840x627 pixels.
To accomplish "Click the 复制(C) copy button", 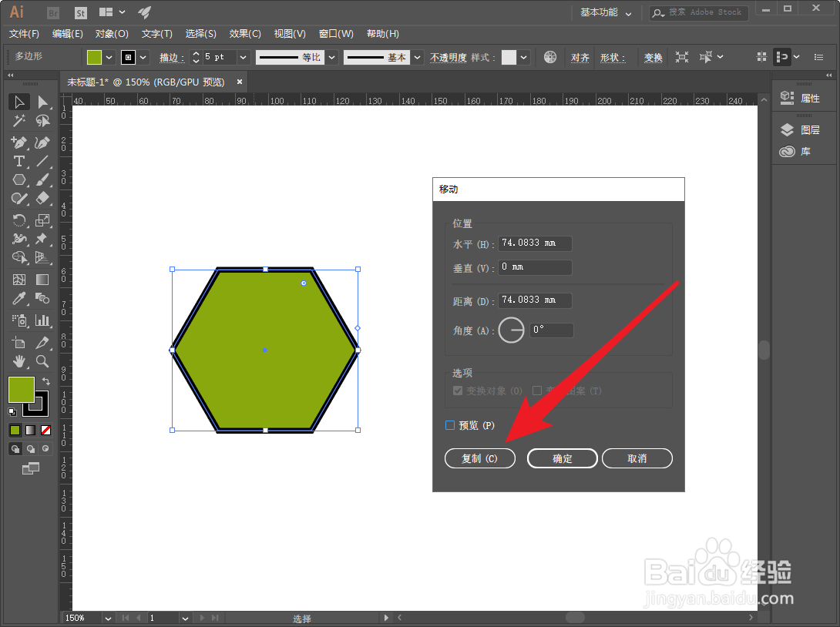I will pyautogui.click(x=480, y=458).
